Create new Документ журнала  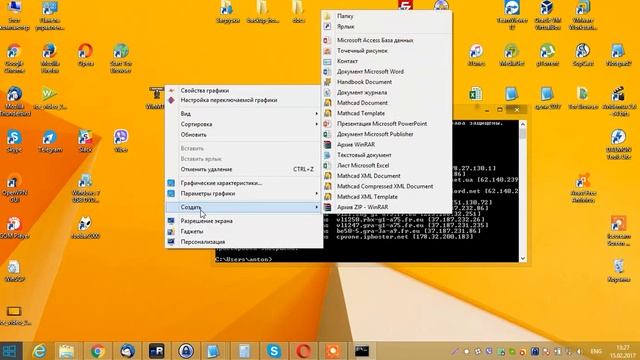[x=387, y=93]
